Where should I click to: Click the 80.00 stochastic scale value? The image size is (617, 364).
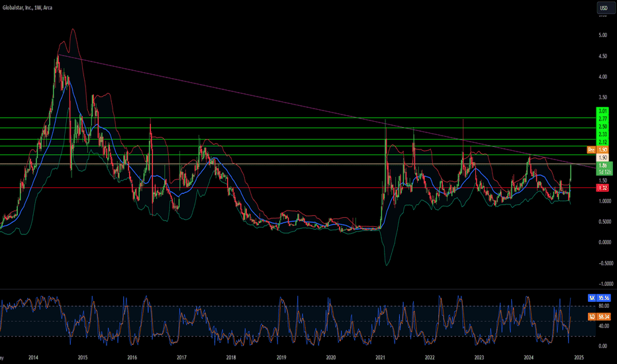[x=603, y=306]
